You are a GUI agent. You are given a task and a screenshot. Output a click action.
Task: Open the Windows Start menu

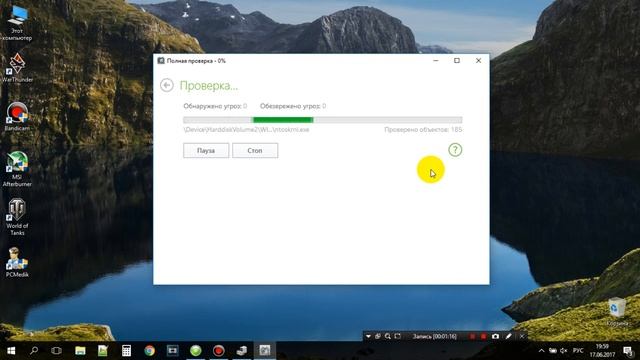click(x=11, y=351)
